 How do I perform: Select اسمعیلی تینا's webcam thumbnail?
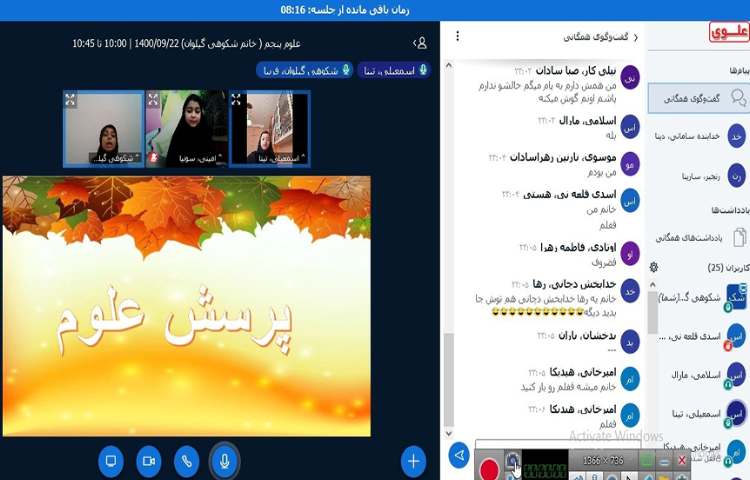pyautogui.click(x=269, y=129)
